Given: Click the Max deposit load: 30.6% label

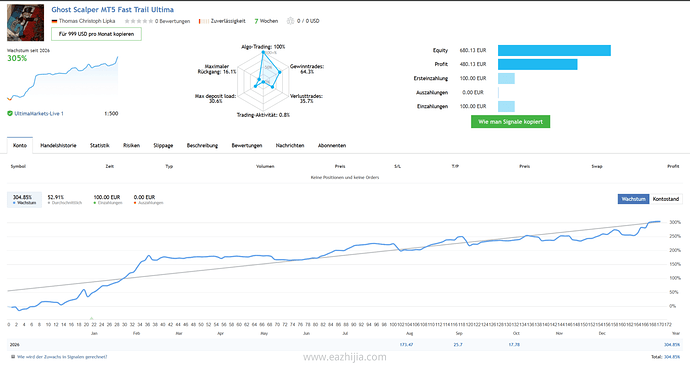Looking at the screenshot, I should point(215,98).
